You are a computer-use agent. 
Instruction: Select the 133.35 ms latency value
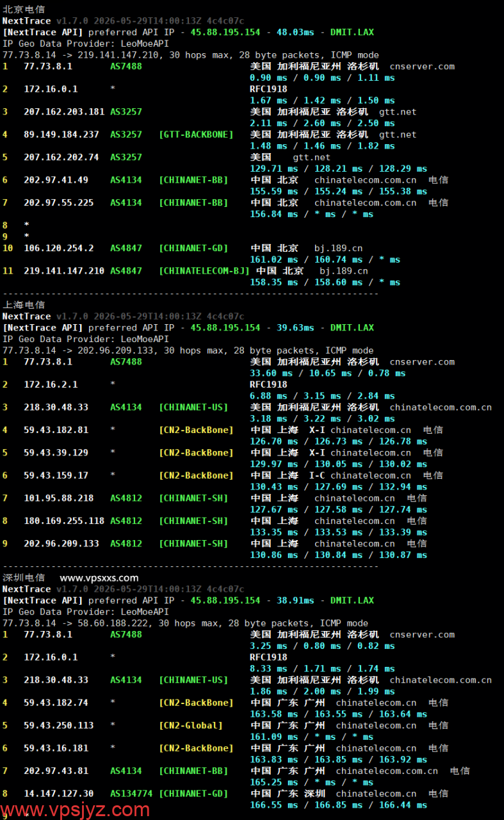point(274,532)
